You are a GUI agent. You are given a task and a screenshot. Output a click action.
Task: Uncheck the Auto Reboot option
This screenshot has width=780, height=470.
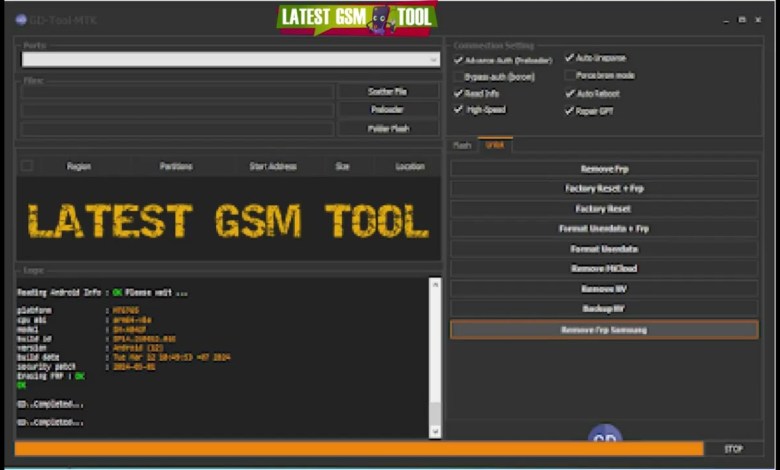569,93
